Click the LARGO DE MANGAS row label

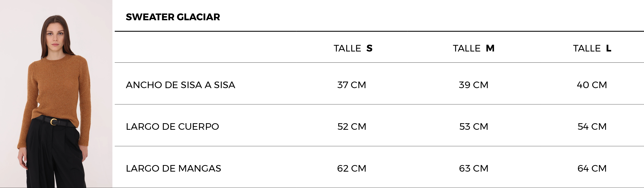173,168
